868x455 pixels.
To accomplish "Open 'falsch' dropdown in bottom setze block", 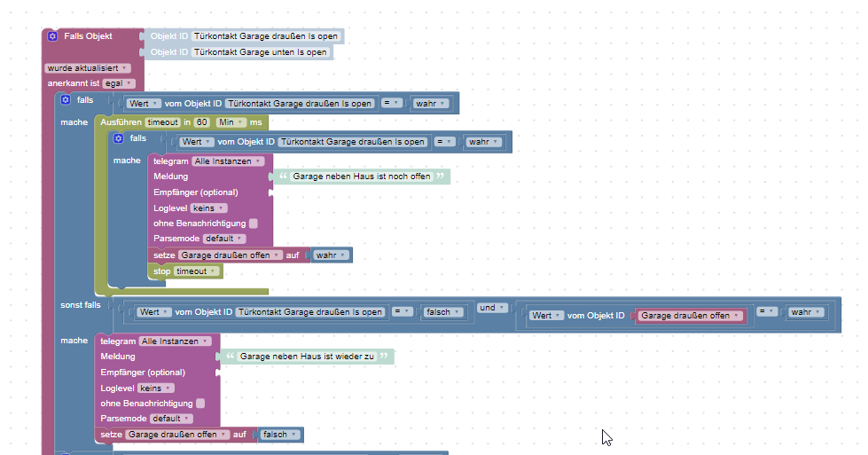I will 279,435.
